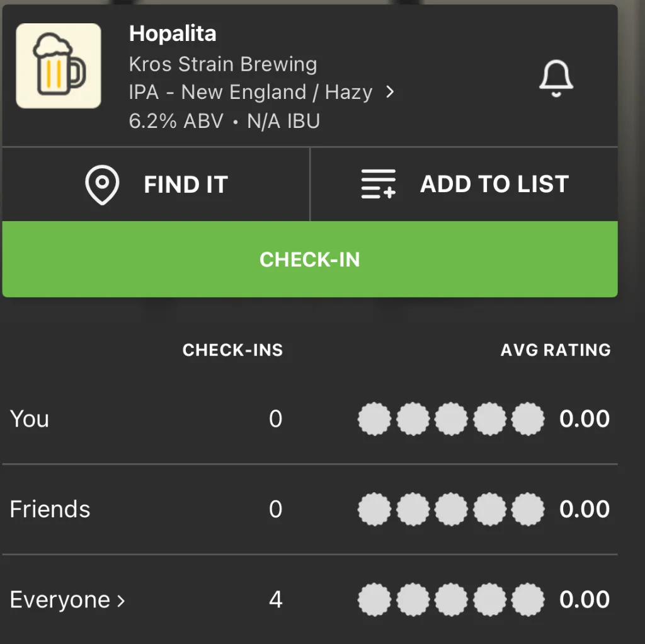The width and height of the screenshot is (645, 644).
Task: Tap the Hopalita beer title
Action: point(173,34)
